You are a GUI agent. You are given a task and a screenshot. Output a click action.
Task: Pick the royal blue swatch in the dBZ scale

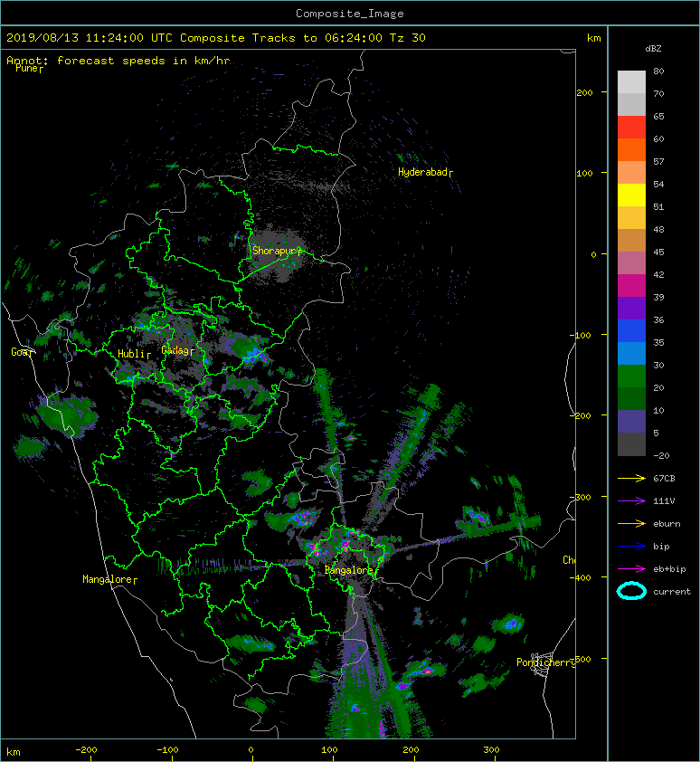(631, 330)
